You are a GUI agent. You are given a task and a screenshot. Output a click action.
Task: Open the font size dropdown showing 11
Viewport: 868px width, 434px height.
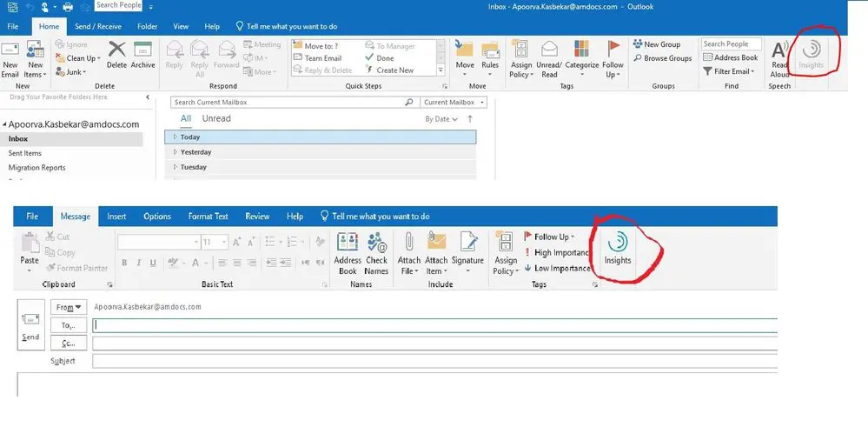click(x=224, y=242)
